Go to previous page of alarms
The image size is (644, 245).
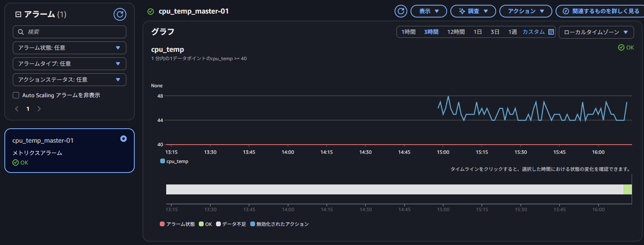[x=17, y=109]
